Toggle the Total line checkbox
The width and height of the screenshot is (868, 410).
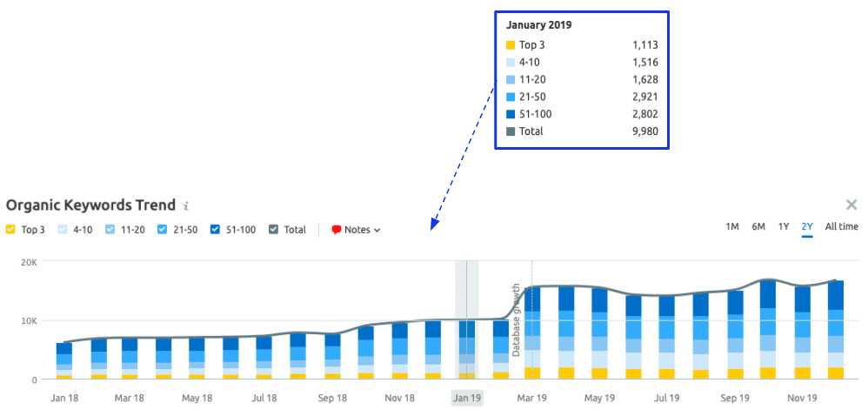(x=273, y=230)
